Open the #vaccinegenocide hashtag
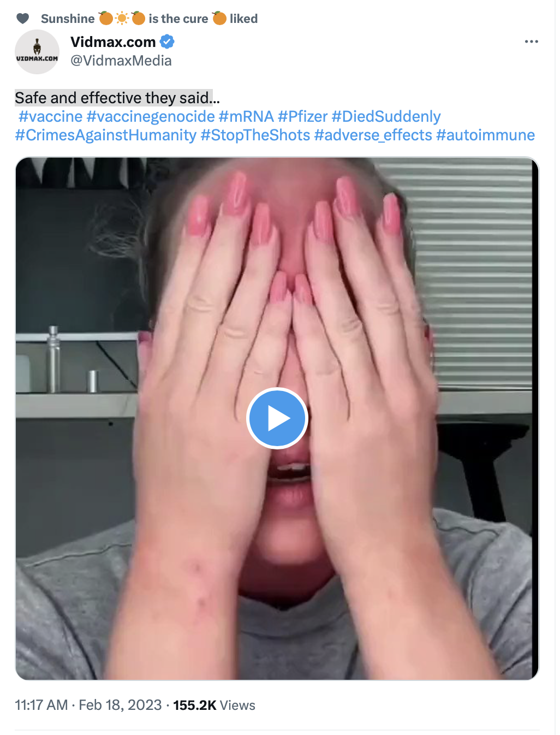 click(x=151, y=116)
